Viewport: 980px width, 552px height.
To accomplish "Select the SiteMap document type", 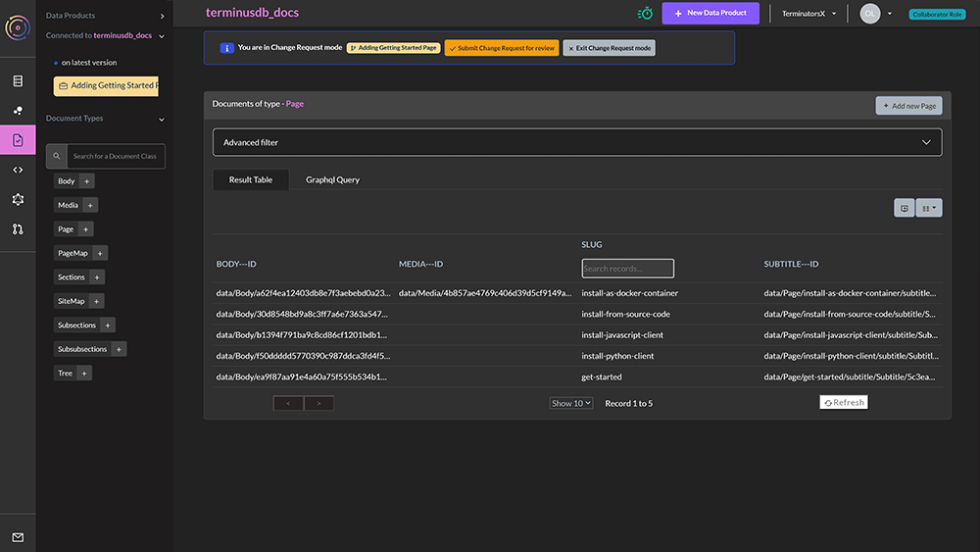I will coord(72,301).
